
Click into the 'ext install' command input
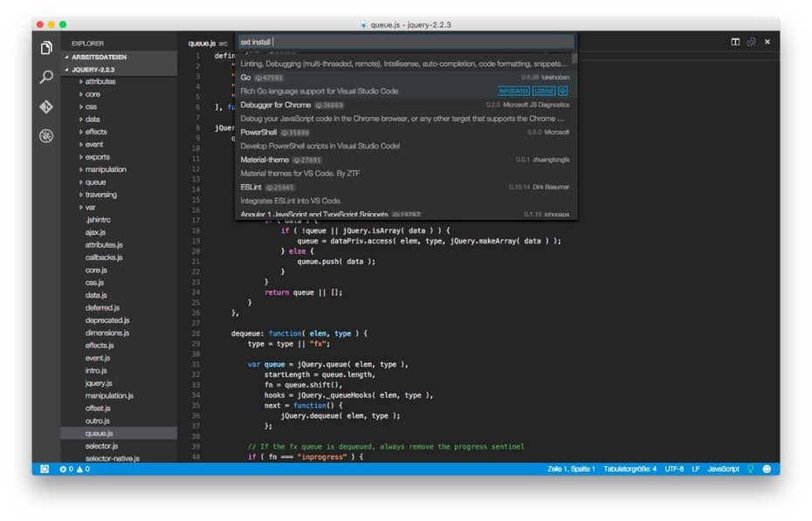point(406,42)
